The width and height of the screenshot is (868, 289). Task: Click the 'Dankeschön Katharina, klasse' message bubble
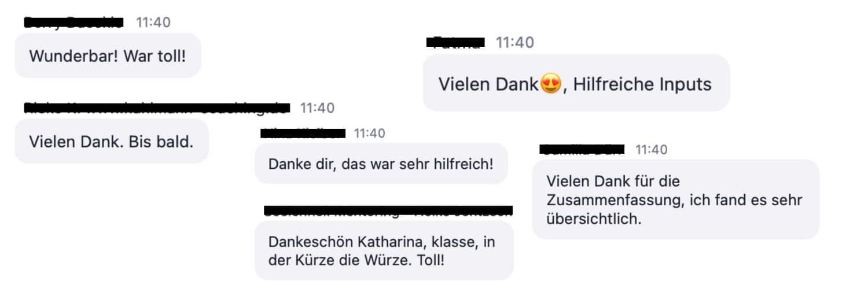(x=384, y=250)
